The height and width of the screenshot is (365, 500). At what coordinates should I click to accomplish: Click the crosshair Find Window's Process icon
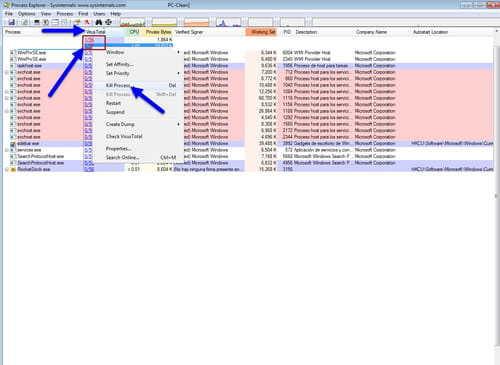pyautogui.click(x=108, y=22)
